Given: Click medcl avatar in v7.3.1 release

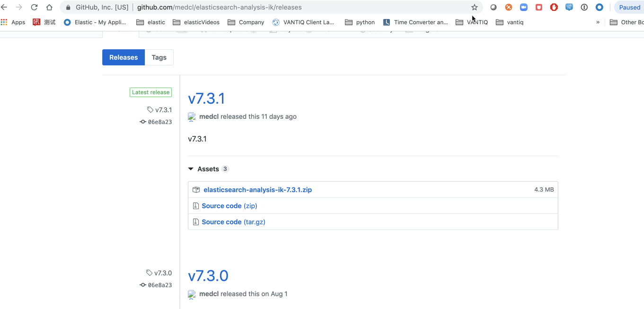Looking at the screenshot, I should [192, 117].
